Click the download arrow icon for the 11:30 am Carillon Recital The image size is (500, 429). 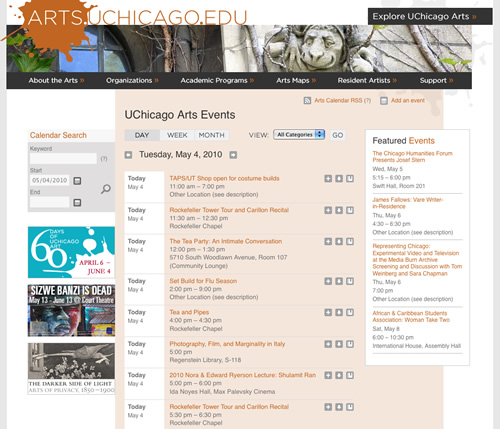pyautogui.click(x=339, y=210)
